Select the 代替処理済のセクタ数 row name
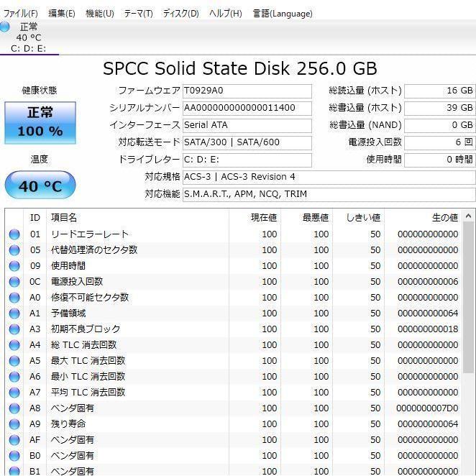476x476 pixels. (x=94, y=250)
